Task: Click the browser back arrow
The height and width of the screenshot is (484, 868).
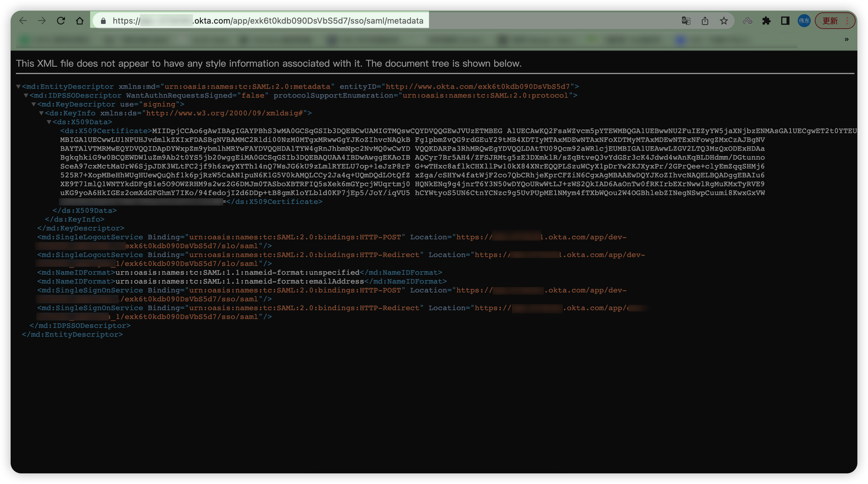Action: click(x=23, y=21)
